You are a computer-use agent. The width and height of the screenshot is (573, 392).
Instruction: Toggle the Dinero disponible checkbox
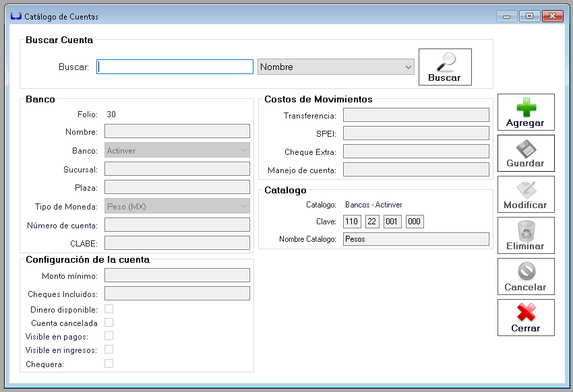(109, 309)
